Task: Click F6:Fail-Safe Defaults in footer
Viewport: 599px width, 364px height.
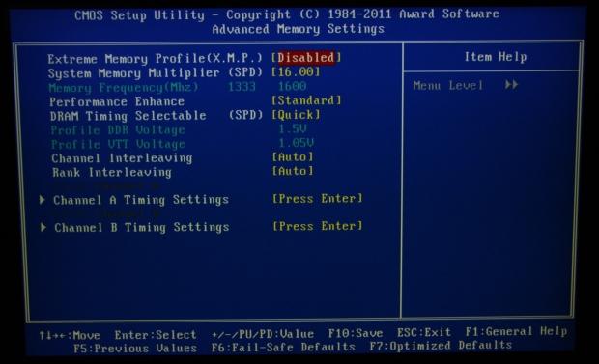Action: (283, 348)
